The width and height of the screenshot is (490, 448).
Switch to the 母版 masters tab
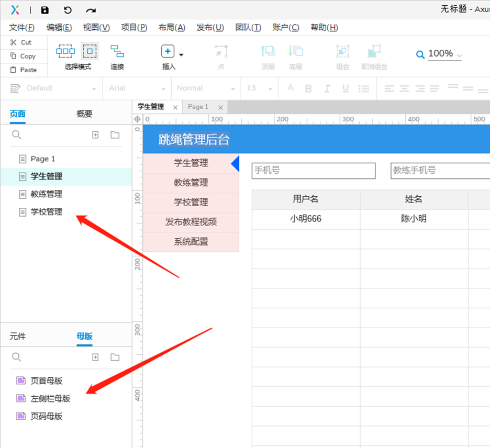click(84, 336)
